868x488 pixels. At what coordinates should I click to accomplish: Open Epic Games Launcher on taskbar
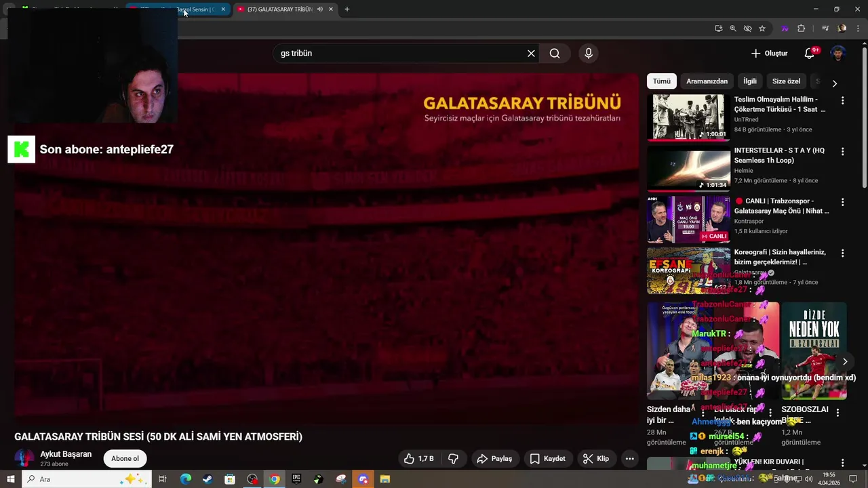point(296,479)
